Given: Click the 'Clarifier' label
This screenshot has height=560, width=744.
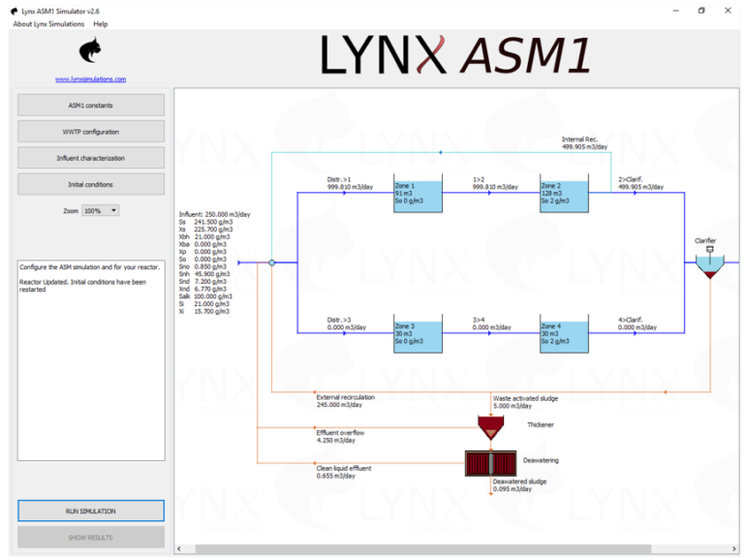Looking at the screenshot, I should [705, 240].
